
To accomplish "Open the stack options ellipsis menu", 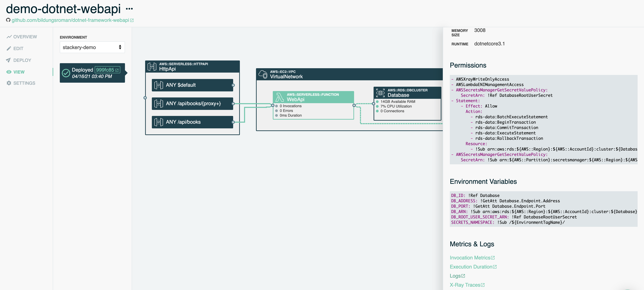I will pyautogui.click(x=129, y=9).
